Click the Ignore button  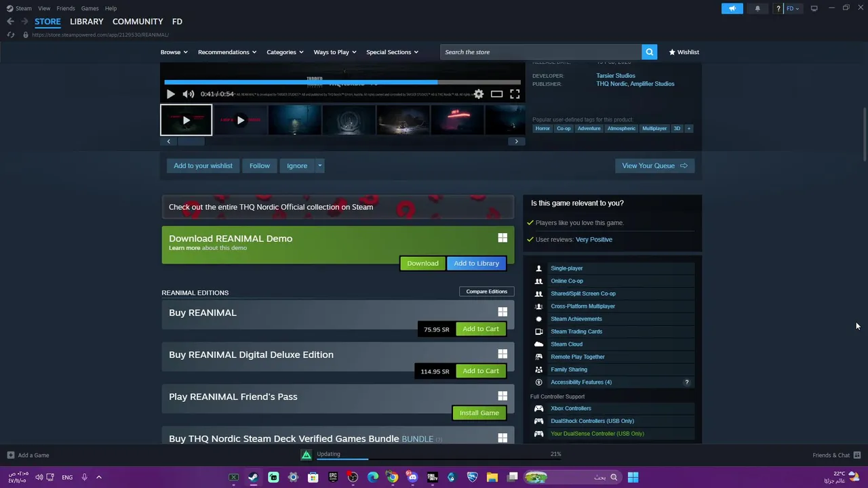click(297, 166)
